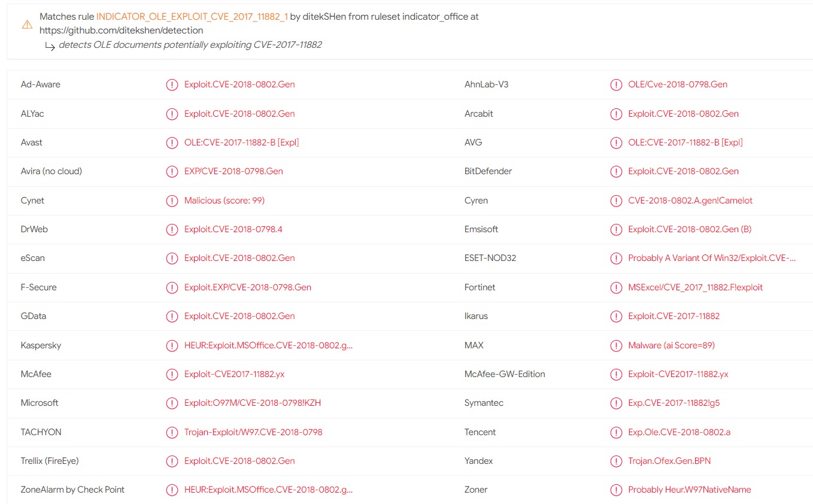The image size is (813, 504).
Task: Open the INDICATOR_OLE_EXPLOIT_CVE_2017_11882_1 rule link
Action: (x=192, y=17)
